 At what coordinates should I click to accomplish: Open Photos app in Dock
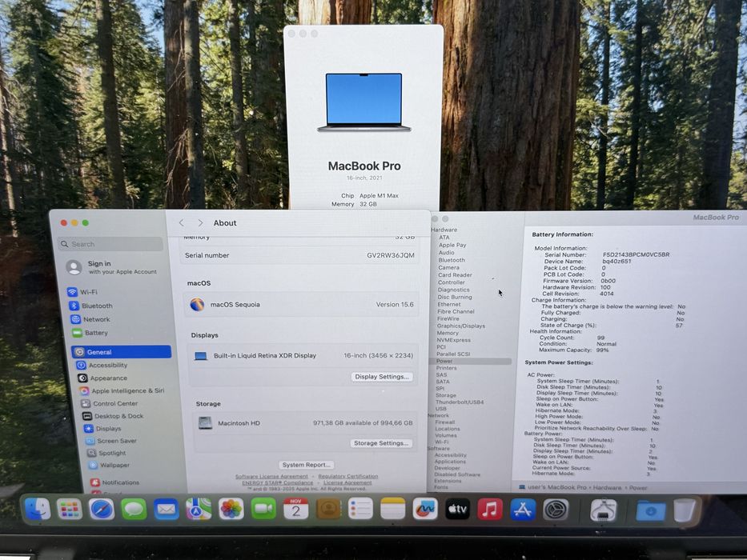click(x=231, y=509)
